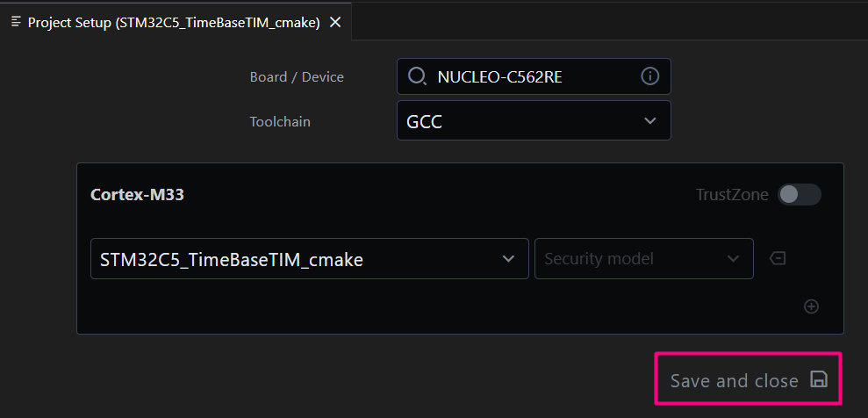
Task: Click the search magnifier in Board field
Action: pyautogui.click(x=416, y=76)
